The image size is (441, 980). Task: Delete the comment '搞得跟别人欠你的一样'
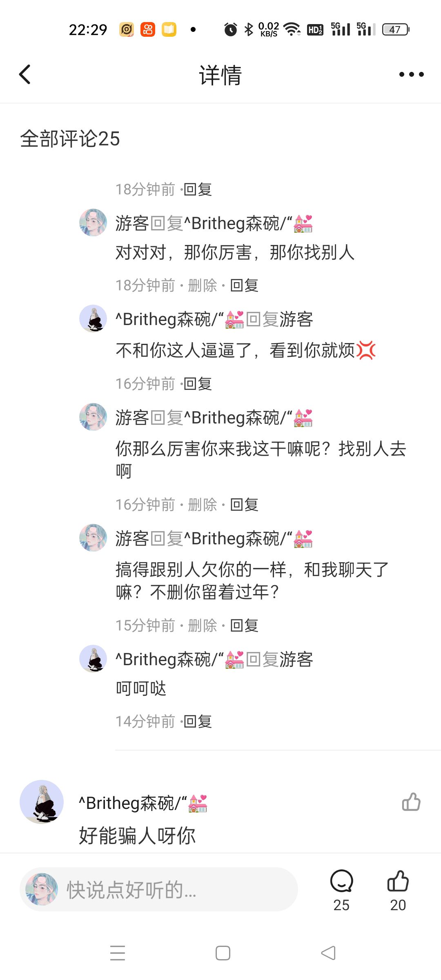click(203, 626)
